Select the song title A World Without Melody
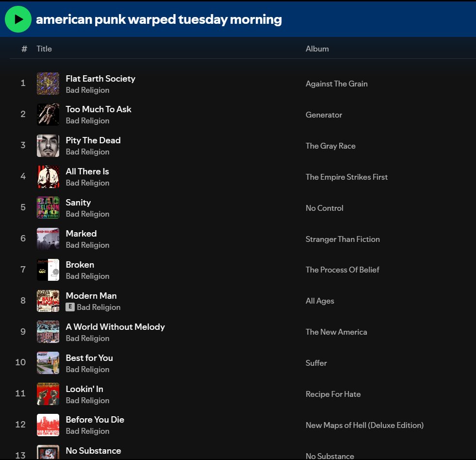476x460 pixels. tap(115, 327)
